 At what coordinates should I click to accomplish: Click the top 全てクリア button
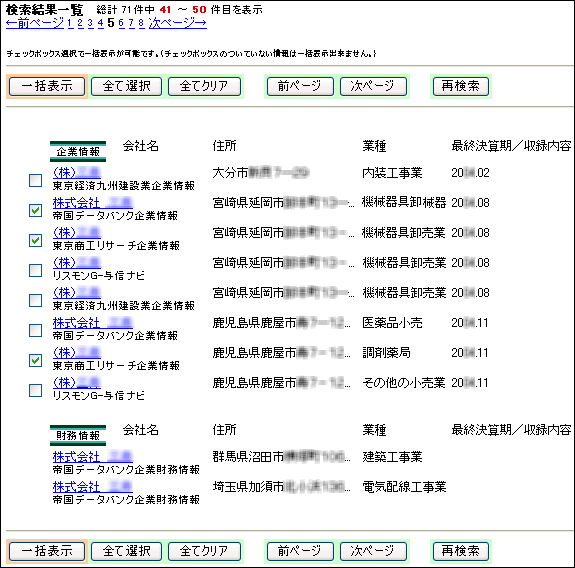tap(204, 87)
